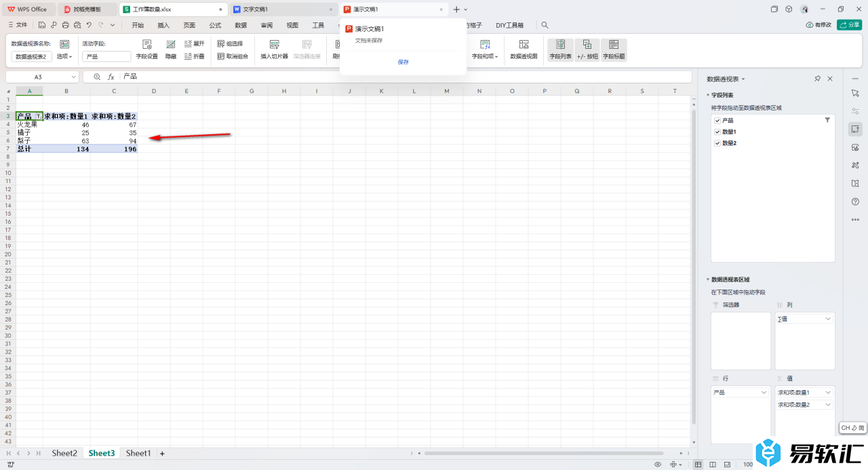Click the formula bar zoom icon
Screen dimensions: 868x470
click(x=97, y=77)
